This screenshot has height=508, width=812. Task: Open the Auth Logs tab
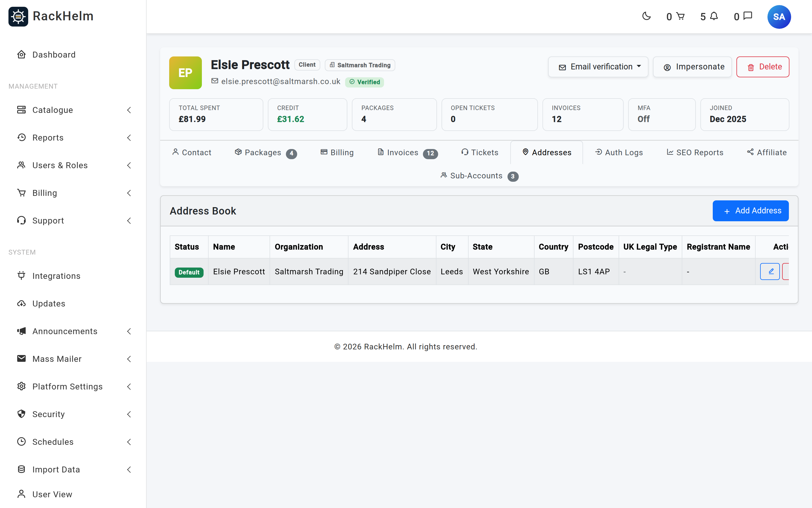619,152
